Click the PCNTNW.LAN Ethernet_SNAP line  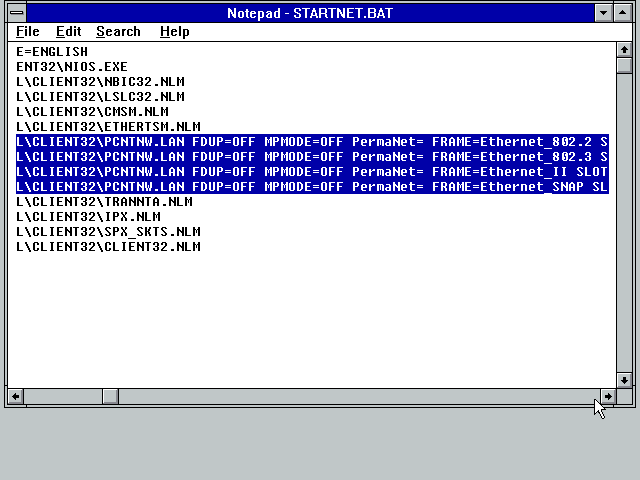click(312, 187)
